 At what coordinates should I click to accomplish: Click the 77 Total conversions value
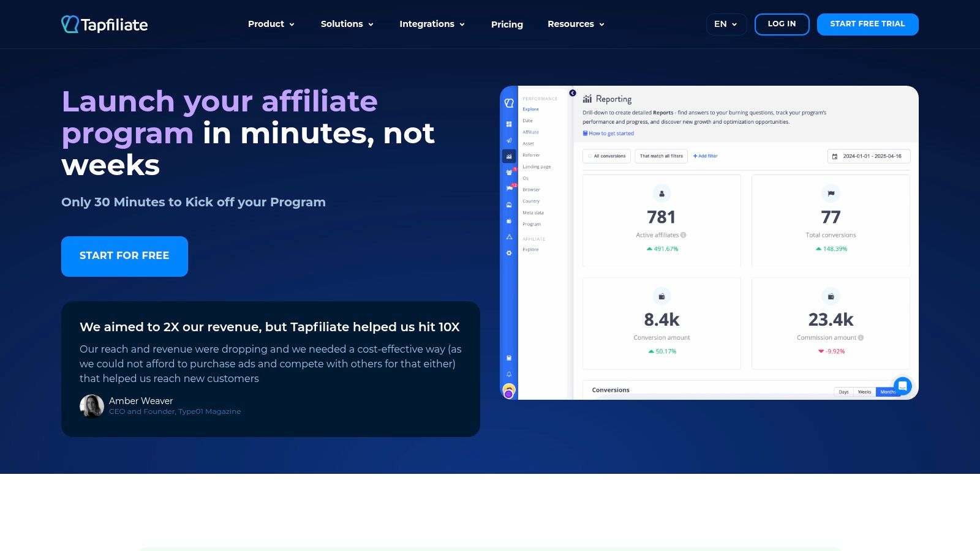[831, 217]
